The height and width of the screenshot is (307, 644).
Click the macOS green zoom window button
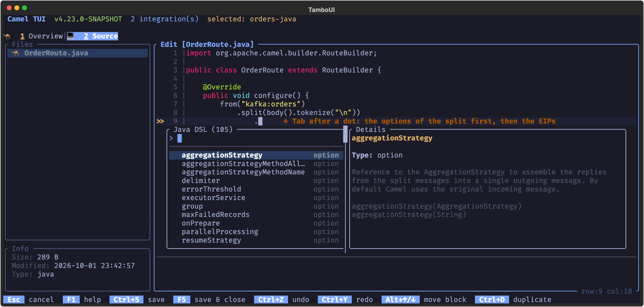pyautogui.click(x=25, y=8)
